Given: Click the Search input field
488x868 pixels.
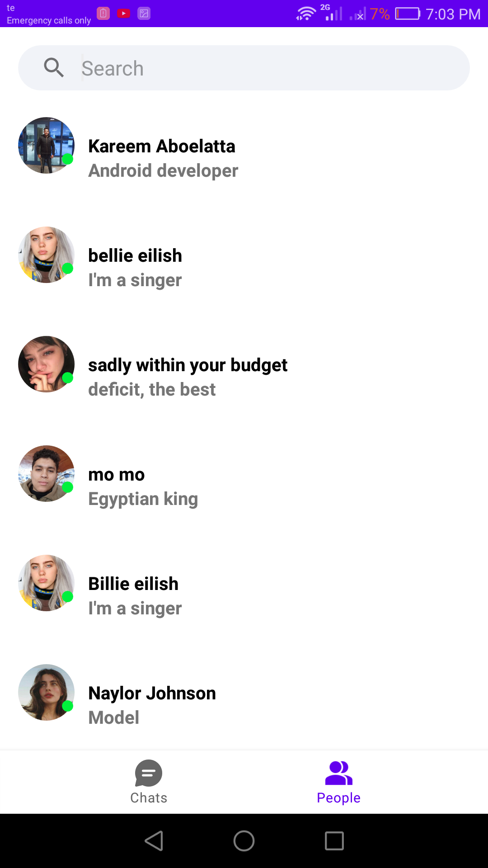Looking at the screenshot, I should click(x=271, y=68).
